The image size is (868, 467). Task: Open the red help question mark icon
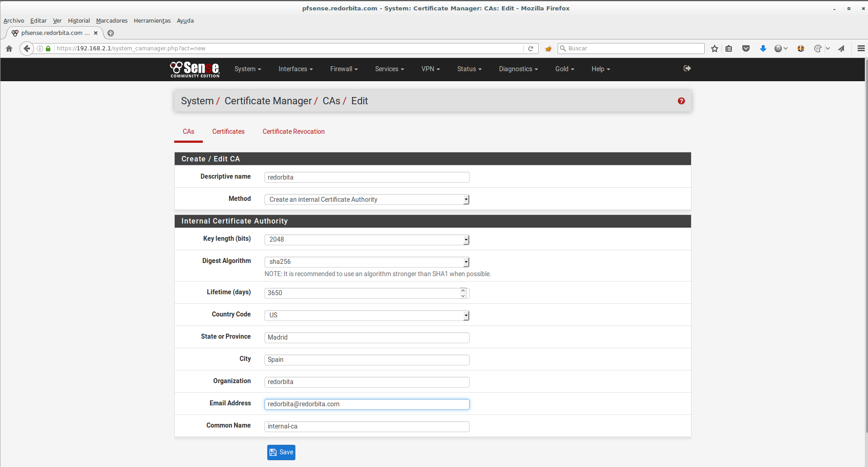point(681,101)
